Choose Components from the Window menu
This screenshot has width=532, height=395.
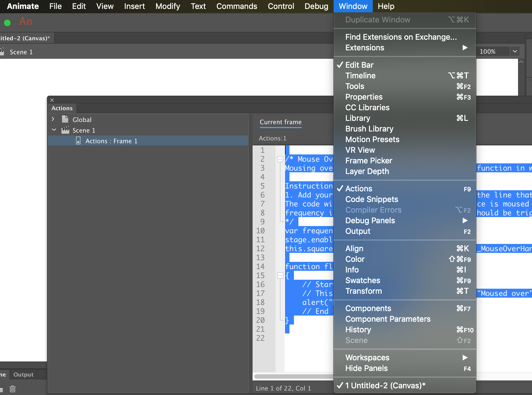405,308
